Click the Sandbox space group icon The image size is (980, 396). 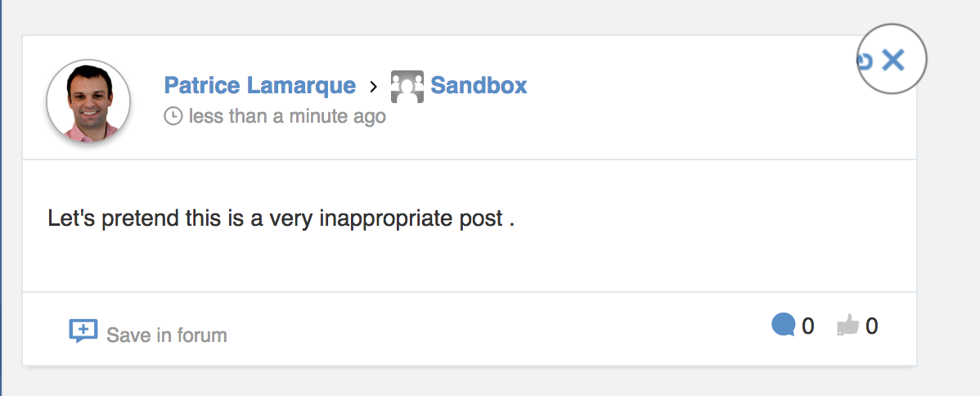pyautogui.click(x=407, y=87)
